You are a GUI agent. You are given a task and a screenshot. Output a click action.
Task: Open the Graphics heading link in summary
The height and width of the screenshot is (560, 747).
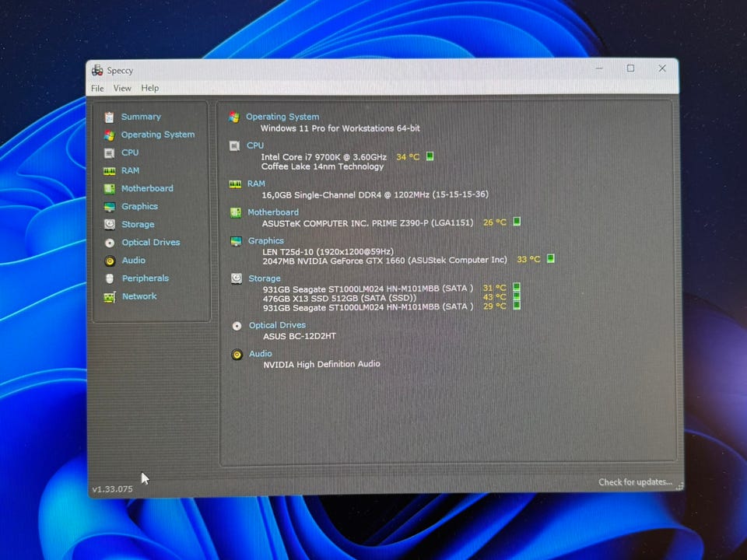[x=266, y=241]
